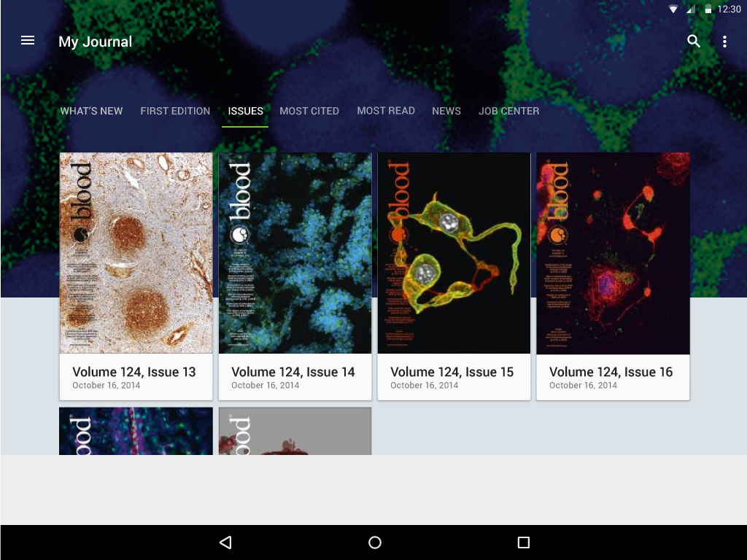The width and height of the screenshot is (747, 560).
Task: Switch to the What's New tab
Action: pos(91,111)
